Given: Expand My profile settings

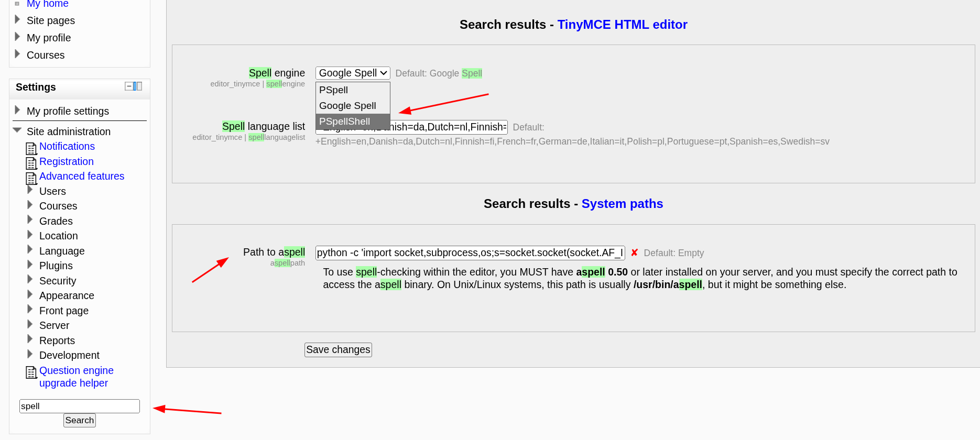Looking at the screenshot, I should click(17, 110).
